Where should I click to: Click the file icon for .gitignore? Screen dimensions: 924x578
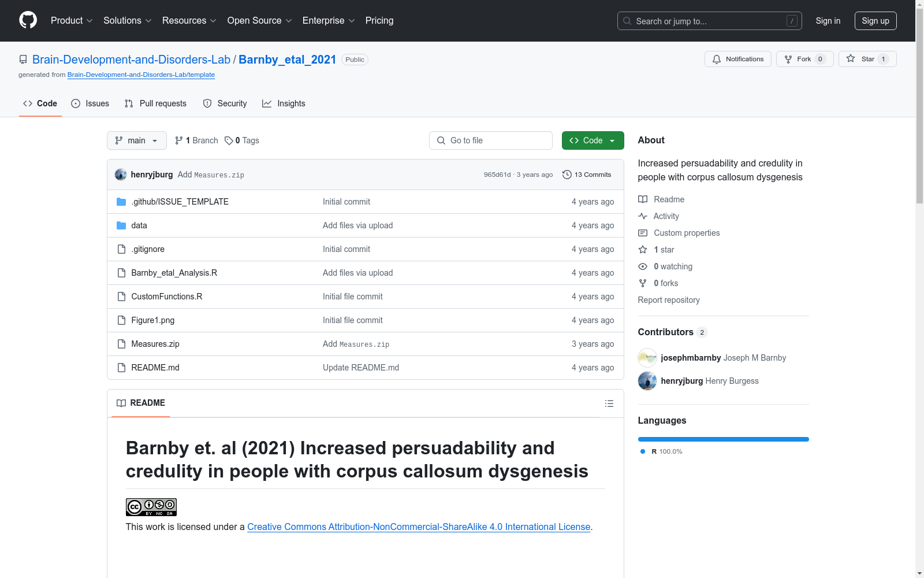(121, 249)
